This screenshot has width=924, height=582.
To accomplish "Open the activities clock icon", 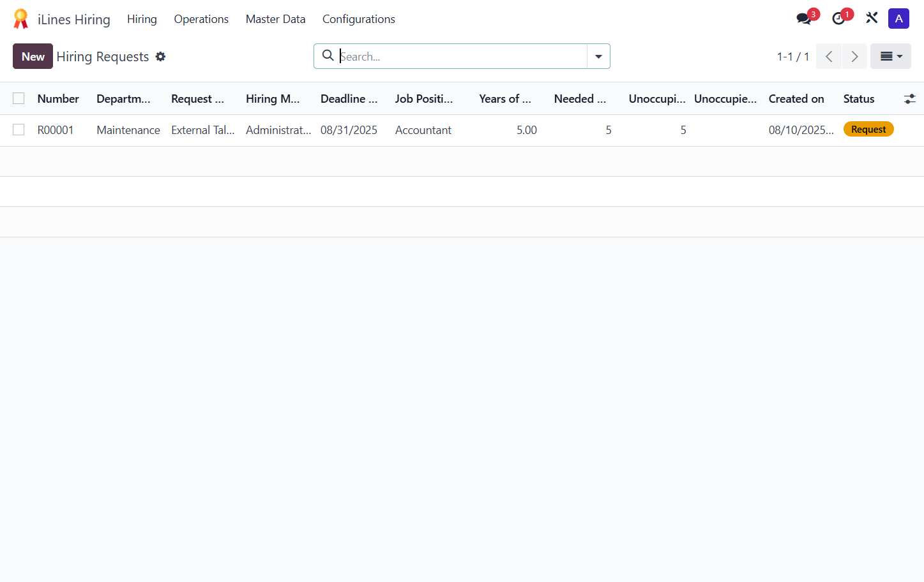I will (x=838, y=19).
